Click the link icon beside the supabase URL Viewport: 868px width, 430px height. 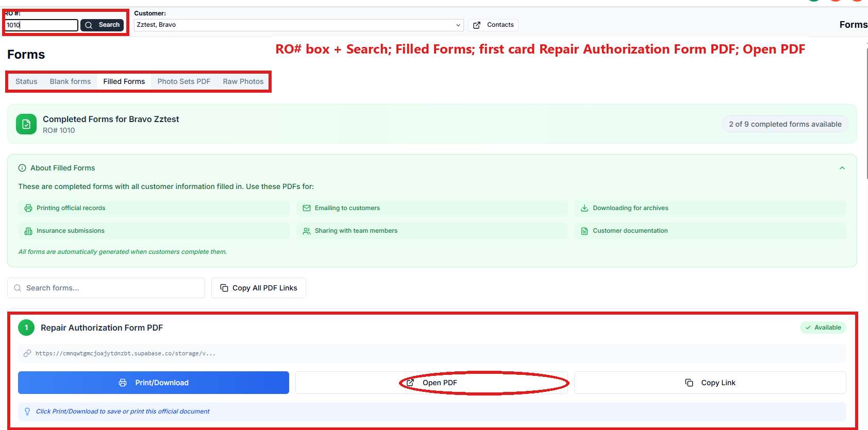27,353
